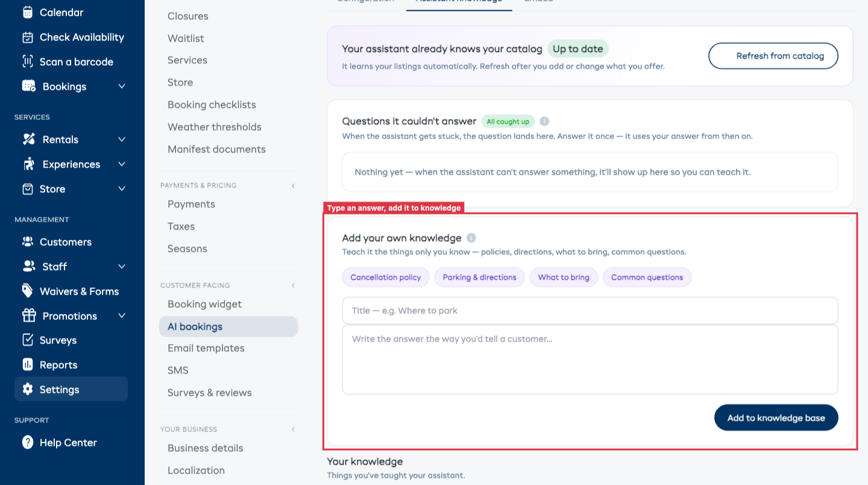Image resolution: width=868 pixels, height=485 pixels.
Task: Click the Help Center question mark icon
Action: coord(28,442)
